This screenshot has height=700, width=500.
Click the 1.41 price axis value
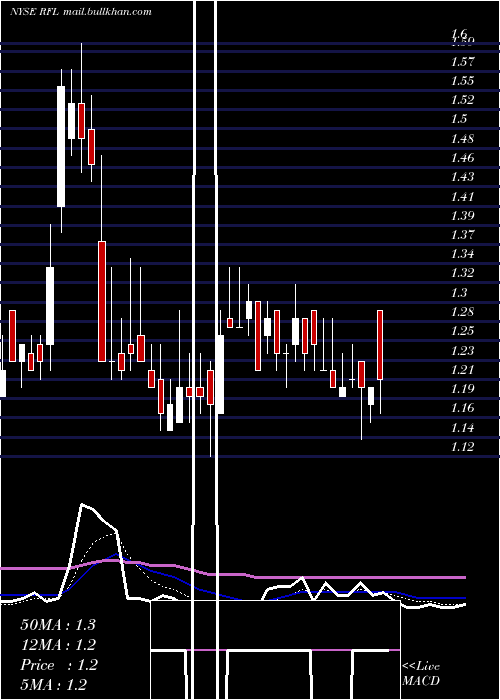click(x=462, y=197)
